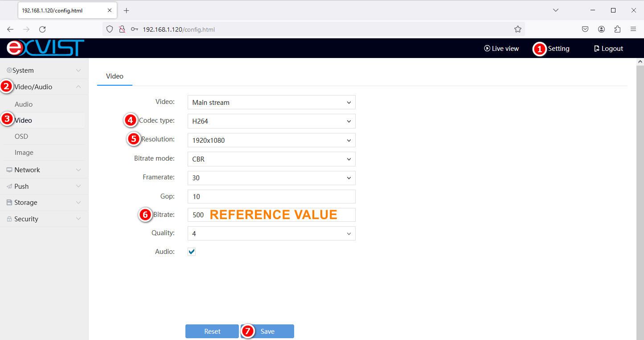Open the Setting page
The height and width of the screenshot is (340, 644).
[x=558, y=49]
